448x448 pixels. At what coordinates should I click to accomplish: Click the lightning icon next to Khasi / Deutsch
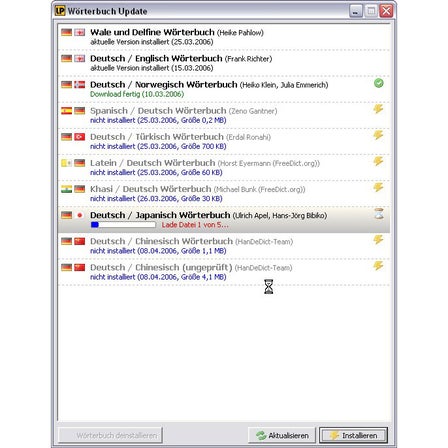coord(378,187)
